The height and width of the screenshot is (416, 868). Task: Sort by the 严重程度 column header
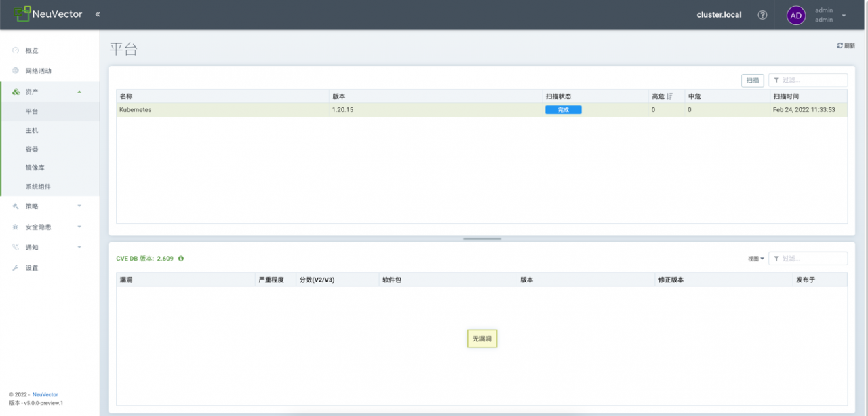276,280
